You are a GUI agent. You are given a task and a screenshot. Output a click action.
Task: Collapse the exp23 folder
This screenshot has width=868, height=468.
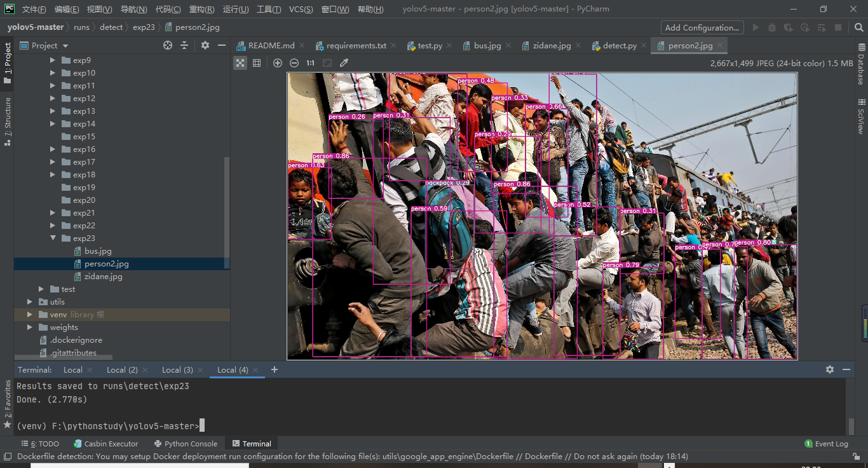tap(53, 238)
